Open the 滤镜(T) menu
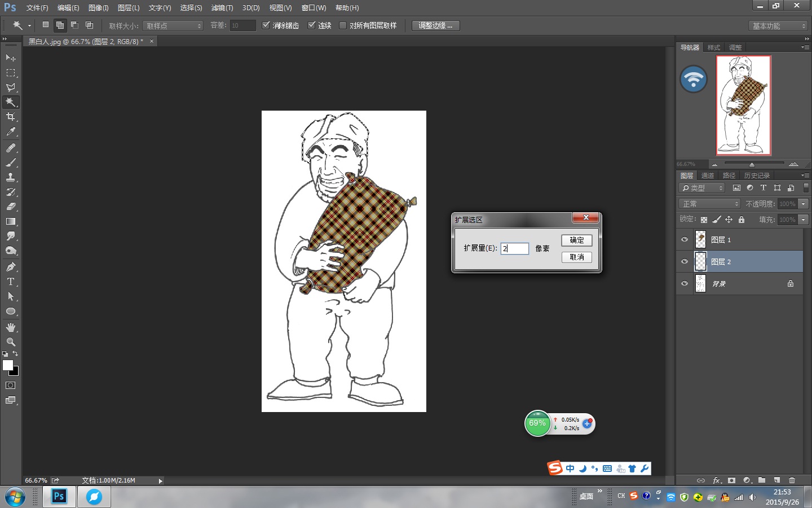This screenshot has height=508, width=812. coord(222,8)
